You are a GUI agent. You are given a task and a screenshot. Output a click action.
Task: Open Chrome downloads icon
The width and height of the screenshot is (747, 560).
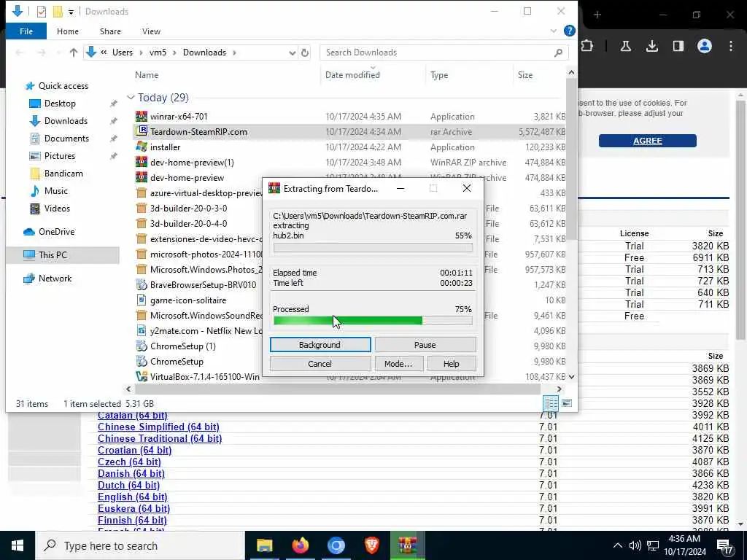651,46
